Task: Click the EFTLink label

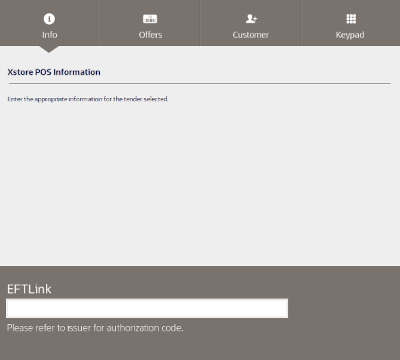Action: [29, 289]
